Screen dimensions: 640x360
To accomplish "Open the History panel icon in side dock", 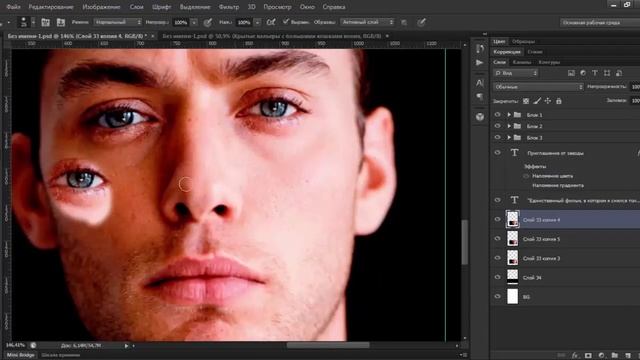I will click(480, 49).
